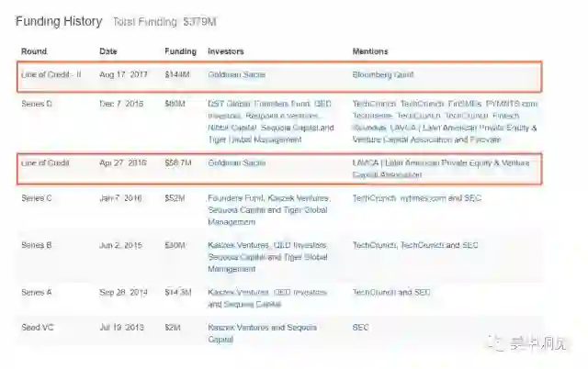Click the WeChat logo icon in watermark
588x369 pixels.
496,344
